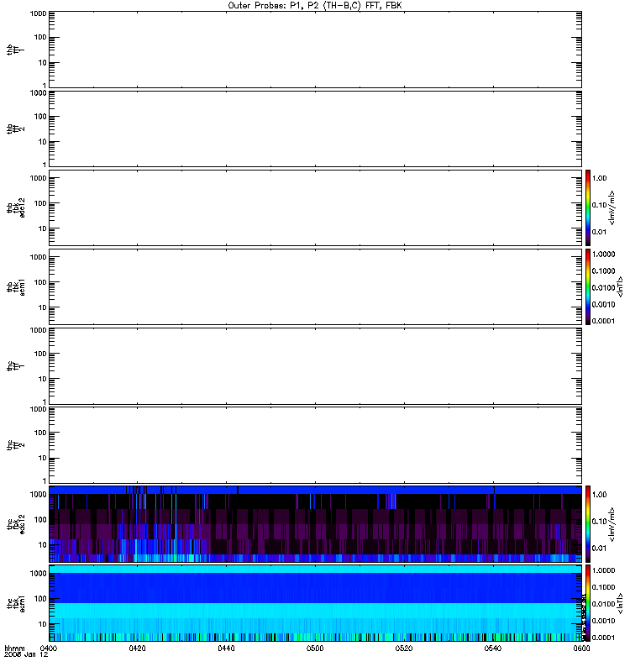Viewport: 630px width, 672px height.
Task: Click the <|nT|> unit label beside thc scm1 color bar
Action: pyautogui.click(x=620, y=603)
